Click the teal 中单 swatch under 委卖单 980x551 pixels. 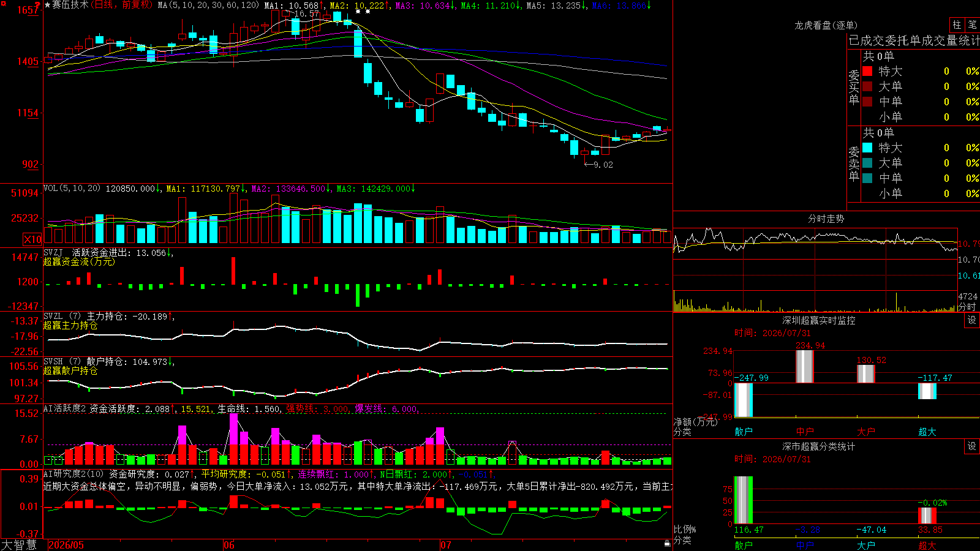[x=867, y=178]
